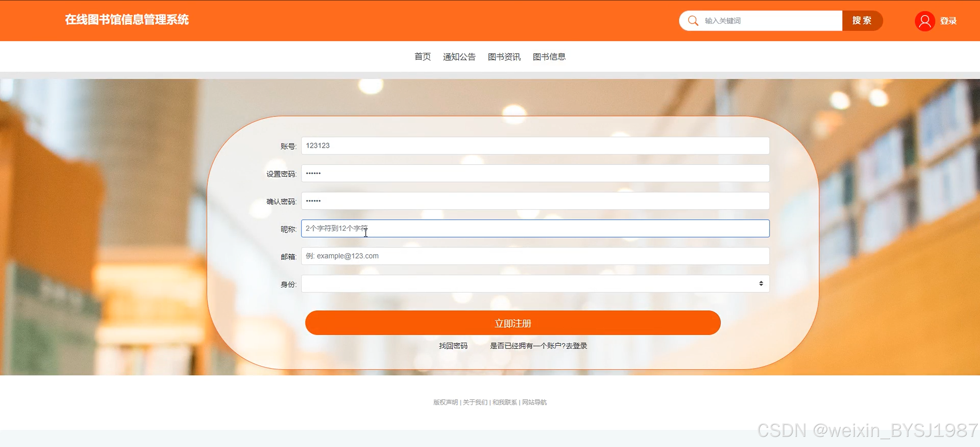
Task: Open 图书资讯 navigation item
Action: [504, 57]
